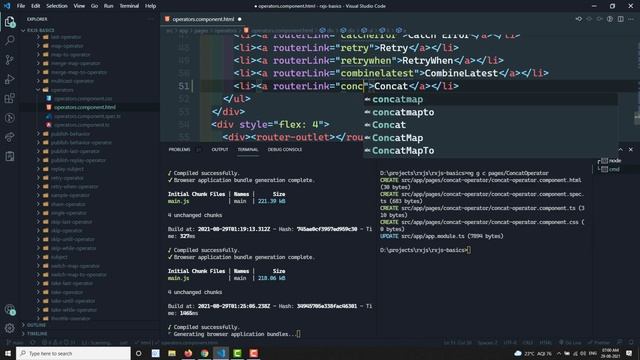Switch to the Terminal panel tab

248,150
